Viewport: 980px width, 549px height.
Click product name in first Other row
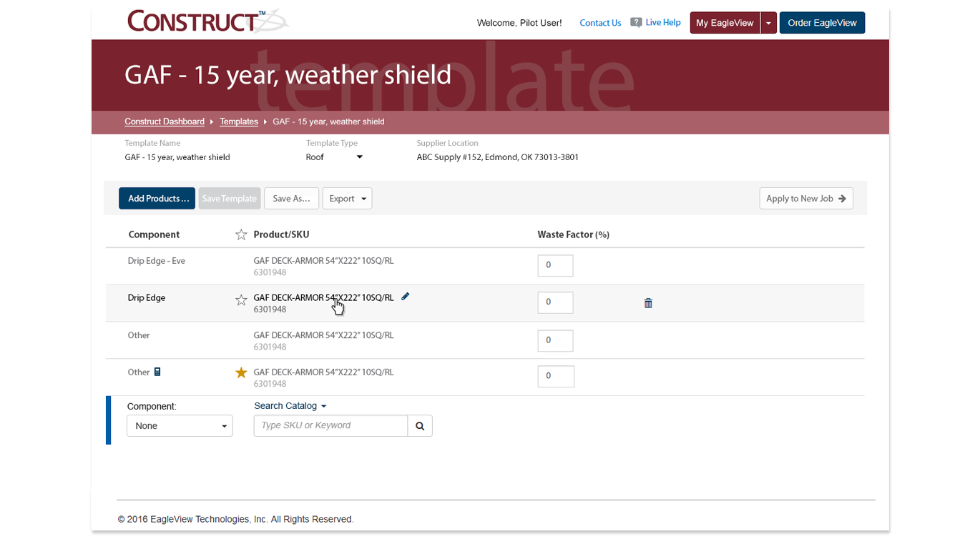point(324,335)
